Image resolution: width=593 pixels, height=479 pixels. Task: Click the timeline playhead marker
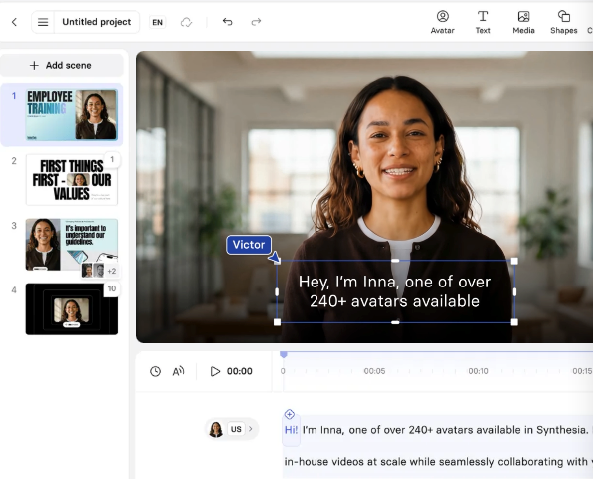pyautogui.click(x=284, y=354)
